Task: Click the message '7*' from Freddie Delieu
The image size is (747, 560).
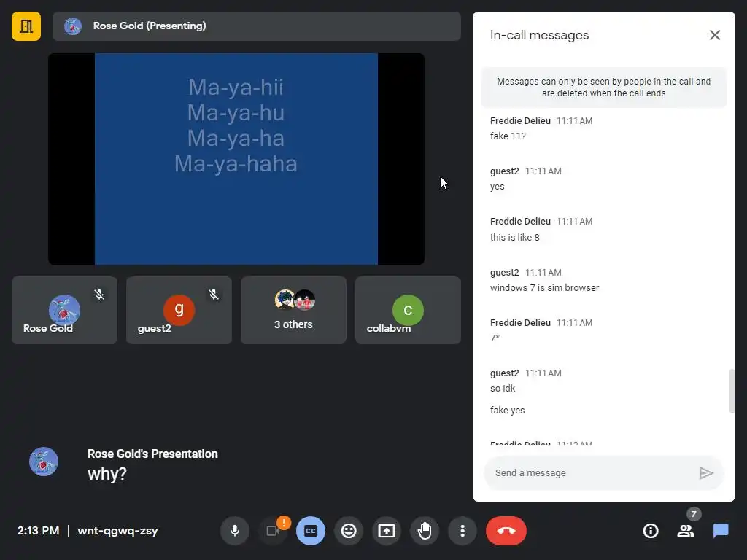Action: coord(495,338)
